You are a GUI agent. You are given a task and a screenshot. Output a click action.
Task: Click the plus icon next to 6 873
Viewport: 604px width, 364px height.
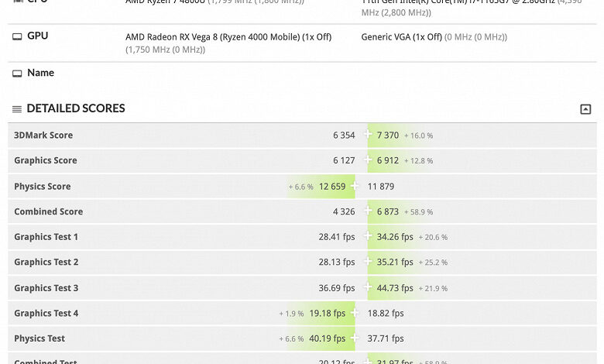[368, 211]
